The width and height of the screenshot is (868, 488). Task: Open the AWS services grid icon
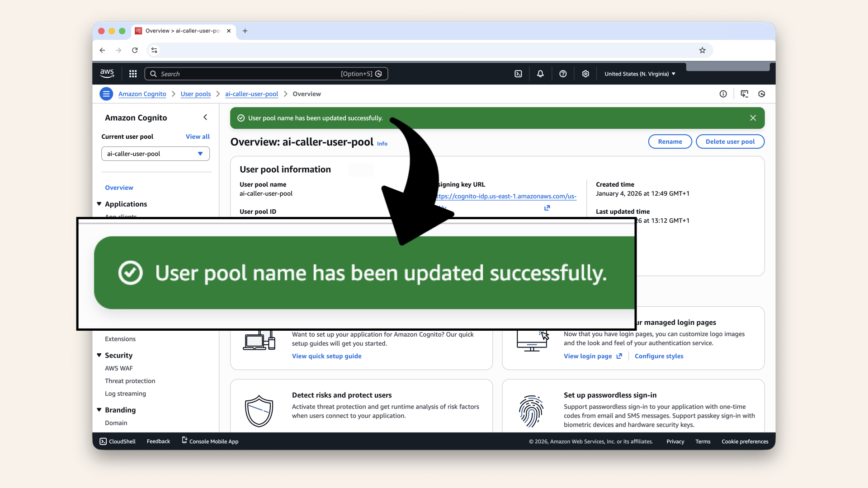(x=132, y=74)
